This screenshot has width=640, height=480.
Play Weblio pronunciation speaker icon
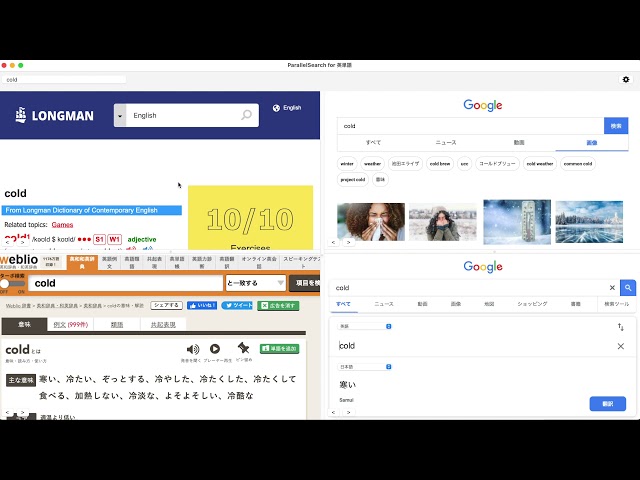point(193,349)
